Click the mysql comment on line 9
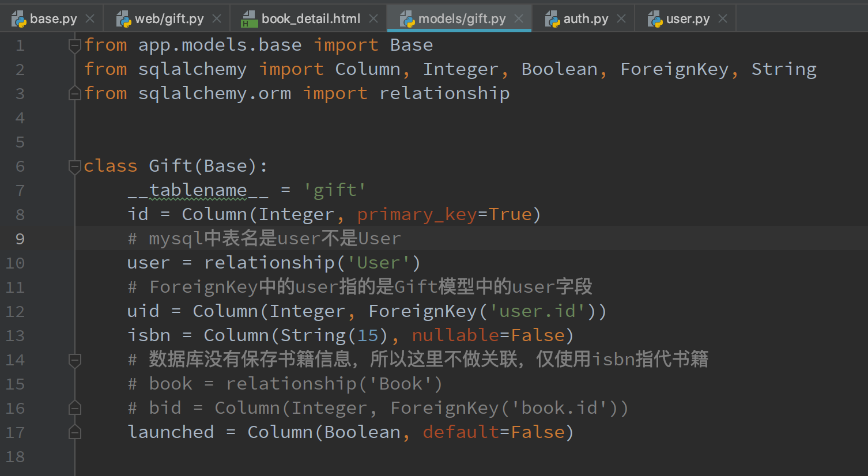Image resolution: width=868 pixels, height=476 pixels. click(264, 239)
